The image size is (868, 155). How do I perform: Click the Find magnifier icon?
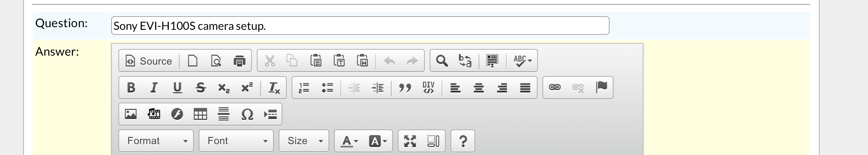(442, 61)
